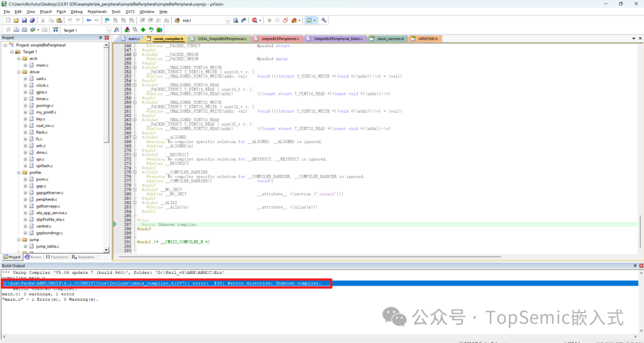
Task: Insert a bookmark with the flag icon
Action: click(107, 20)
